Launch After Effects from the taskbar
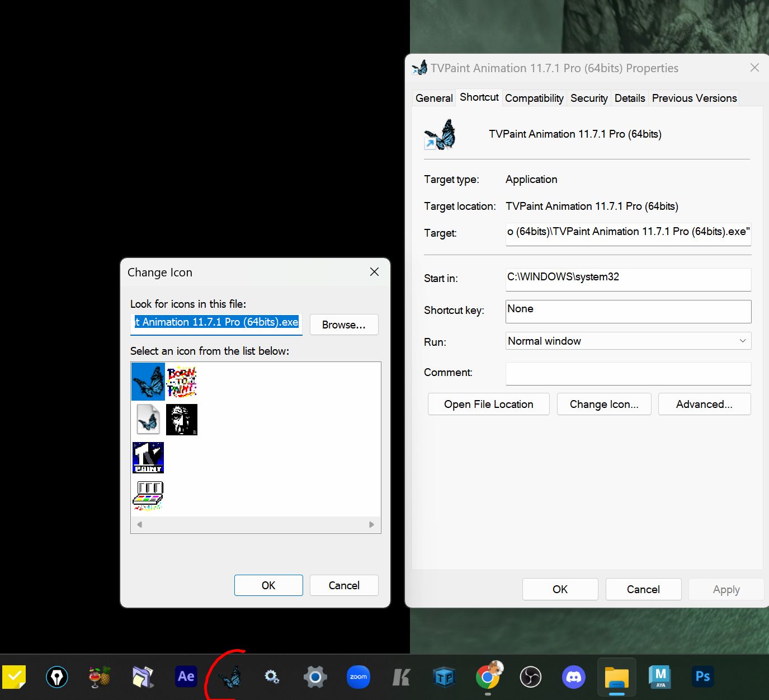The image size is (769, 700). coord(186,676)
